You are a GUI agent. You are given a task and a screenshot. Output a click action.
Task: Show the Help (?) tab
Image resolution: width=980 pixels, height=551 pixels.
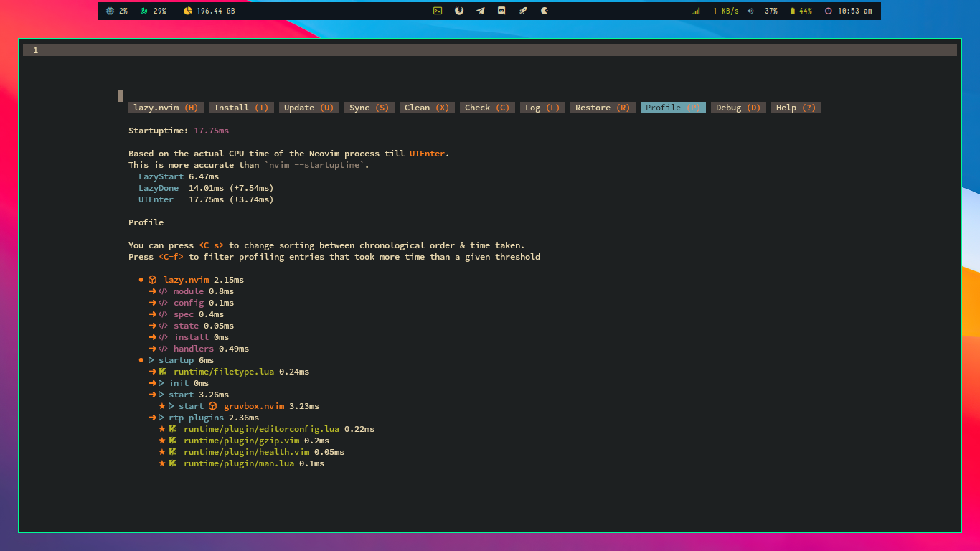(x=796, y=108)
